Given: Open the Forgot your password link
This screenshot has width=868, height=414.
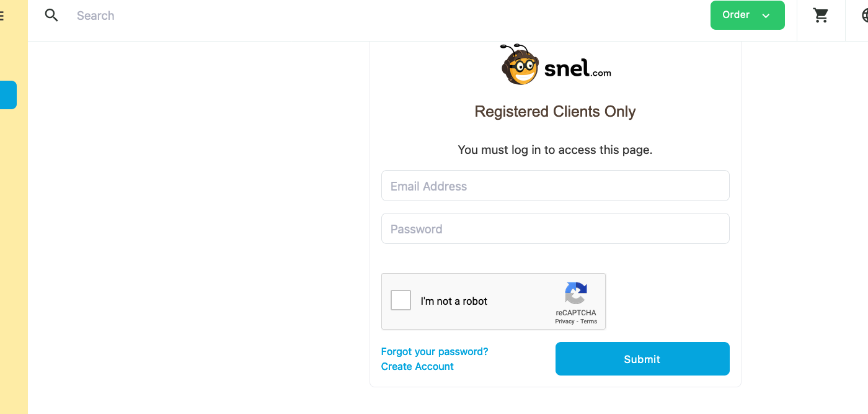Looking at the screenshot, I should (435, 351).
